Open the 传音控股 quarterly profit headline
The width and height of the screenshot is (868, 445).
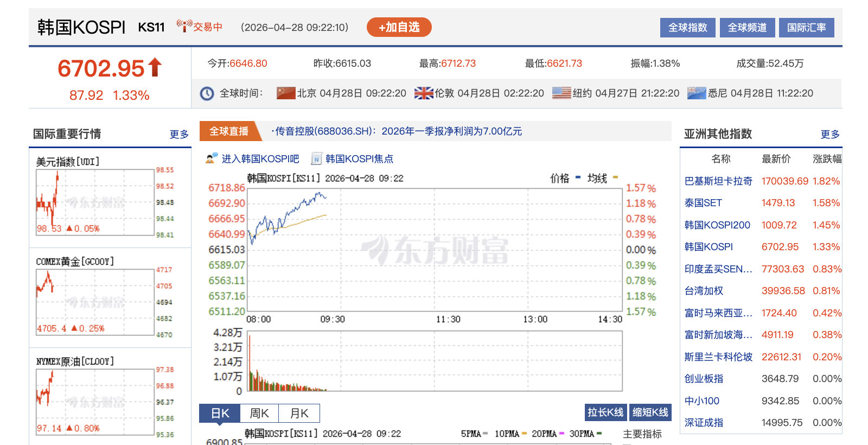pyautogui.click(x=397, y=131)
